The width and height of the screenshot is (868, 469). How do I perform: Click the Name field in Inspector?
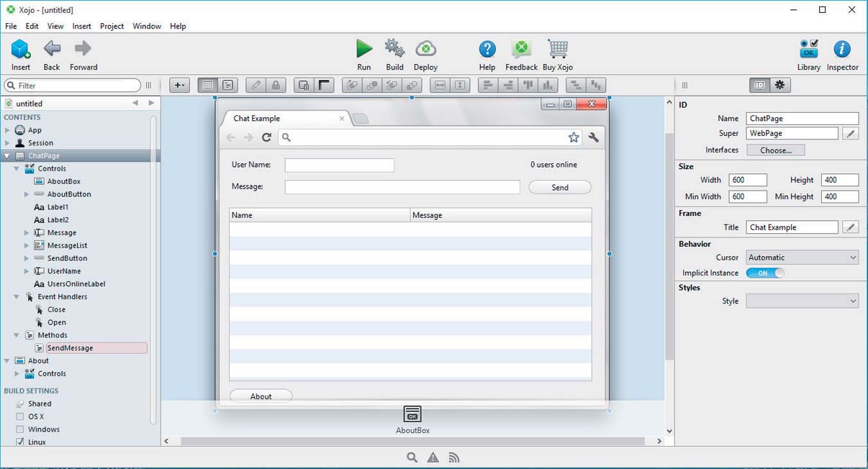[x=803, y=119]
